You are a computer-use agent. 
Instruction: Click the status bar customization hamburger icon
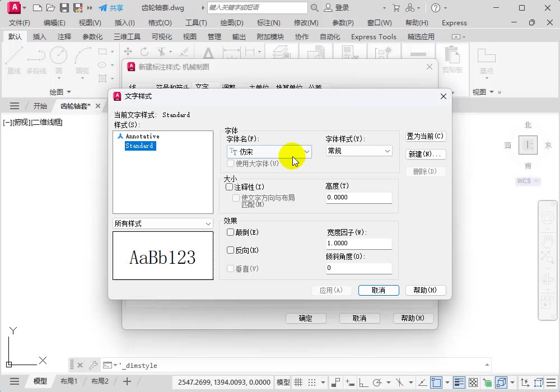pyautogui.click(x=551, y=382)
